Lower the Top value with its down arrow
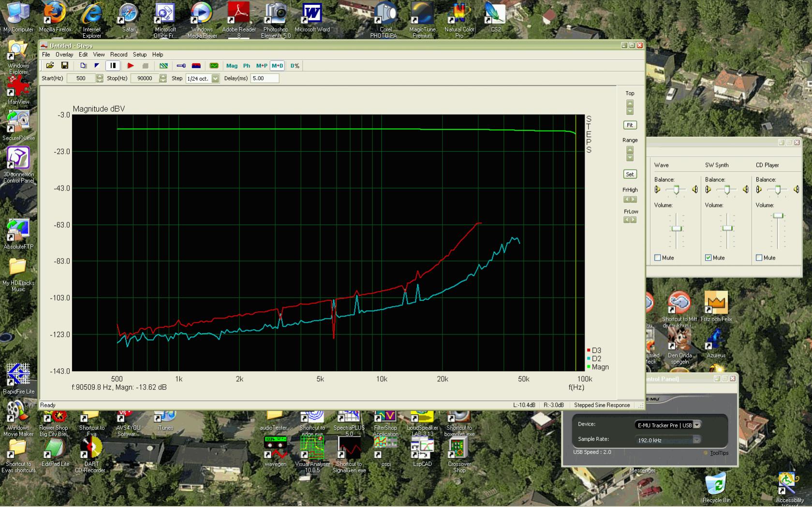Screen dimensions: 812x507 click(x=630, y=111)
